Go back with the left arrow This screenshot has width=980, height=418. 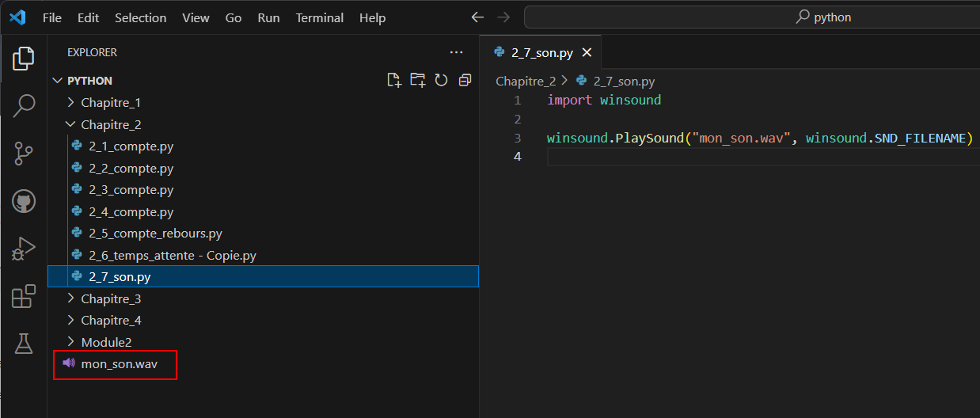[477, 17]
